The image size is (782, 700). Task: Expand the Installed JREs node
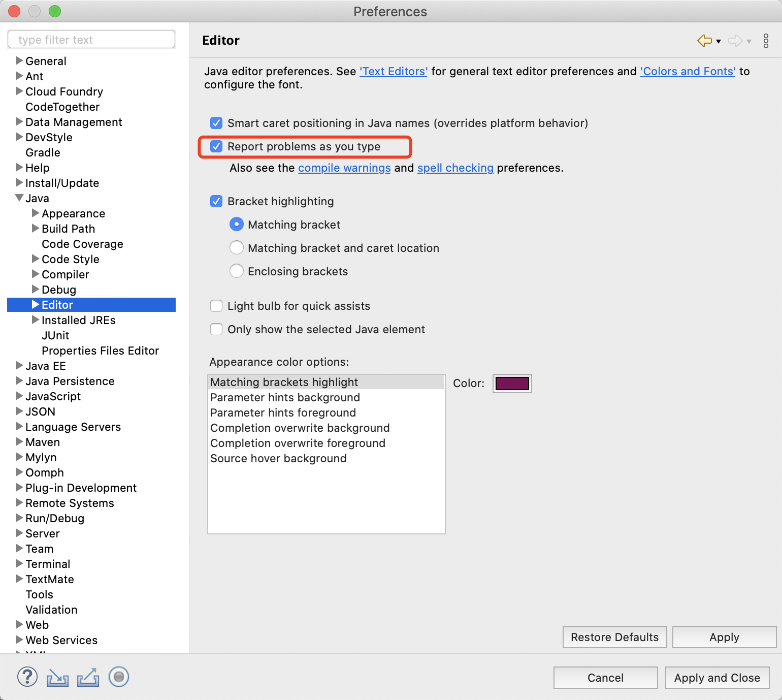pos(36,320)
